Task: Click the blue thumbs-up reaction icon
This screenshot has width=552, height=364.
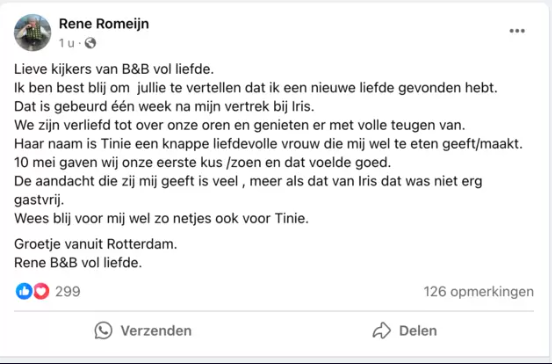Action: (24, 291)
